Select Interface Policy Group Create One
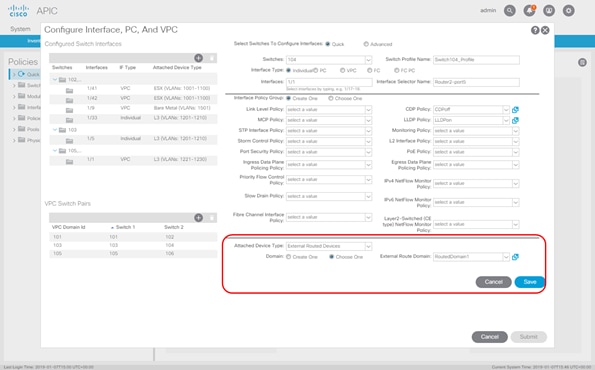The height and width of the screenshot is (370, 595). coord(288,98)
